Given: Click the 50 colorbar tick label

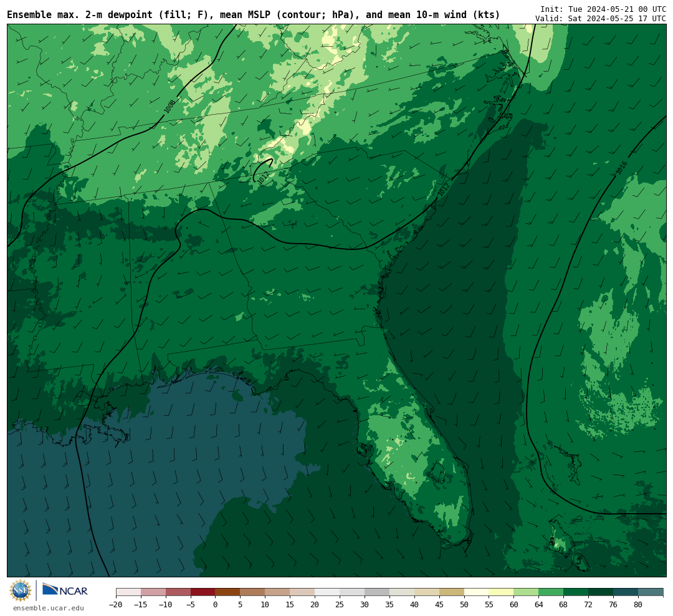Looking at the screenshot, I should point(464,604).
